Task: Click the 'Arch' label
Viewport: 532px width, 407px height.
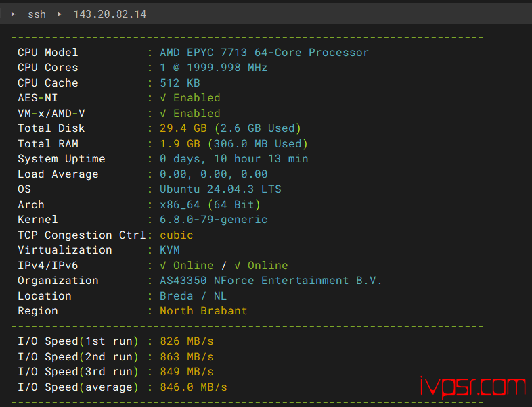Action: pyautogui.click(x=31, y=205)
